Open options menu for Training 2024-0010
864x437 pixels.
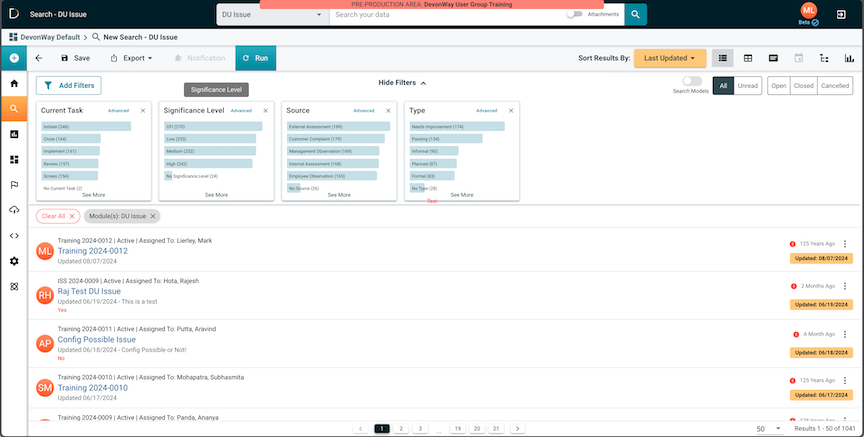click(845, 380)
